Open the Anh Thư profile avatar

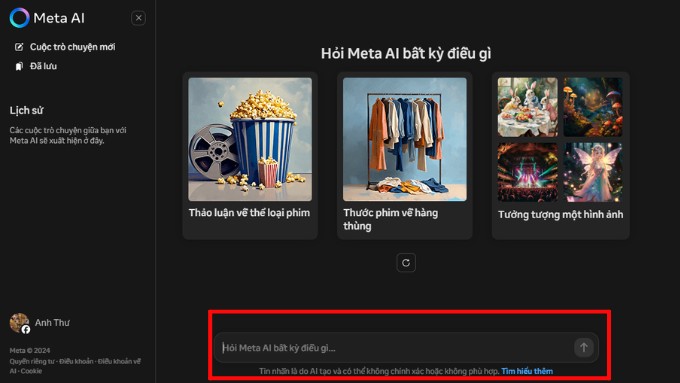[x=20, y=323]
